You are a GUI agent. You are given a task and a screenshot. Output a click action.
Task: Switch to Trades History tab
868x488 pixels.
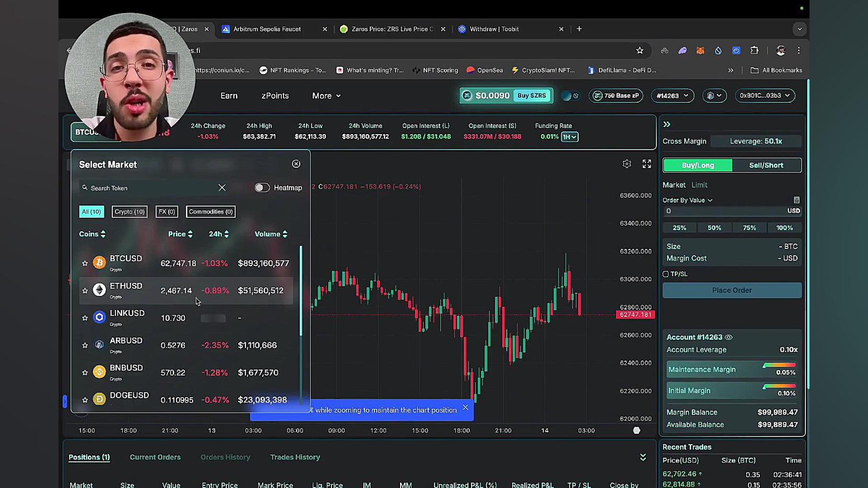click(295, 457)
